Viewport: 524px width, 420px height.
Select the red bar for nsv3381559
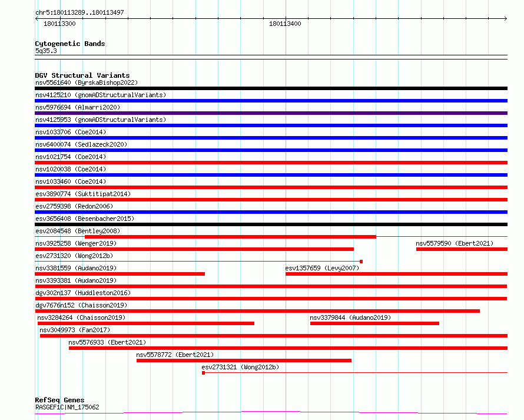click(120, 274)
